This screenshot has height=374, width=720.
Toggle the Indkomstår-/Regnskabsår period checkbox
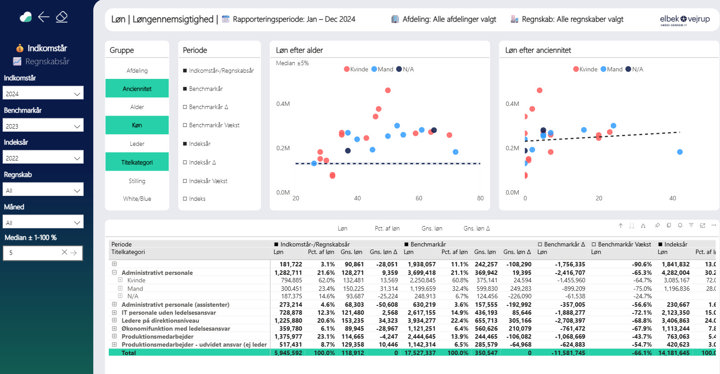[x=185, y=71]
